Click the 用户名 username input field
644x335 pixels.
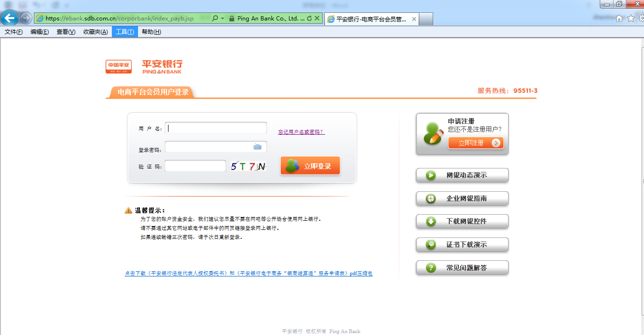click(x=216, y=128)
